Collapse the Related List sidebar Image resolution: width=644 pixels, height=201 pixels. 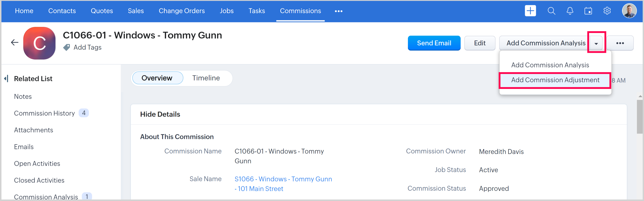click(x=6, y=78)
